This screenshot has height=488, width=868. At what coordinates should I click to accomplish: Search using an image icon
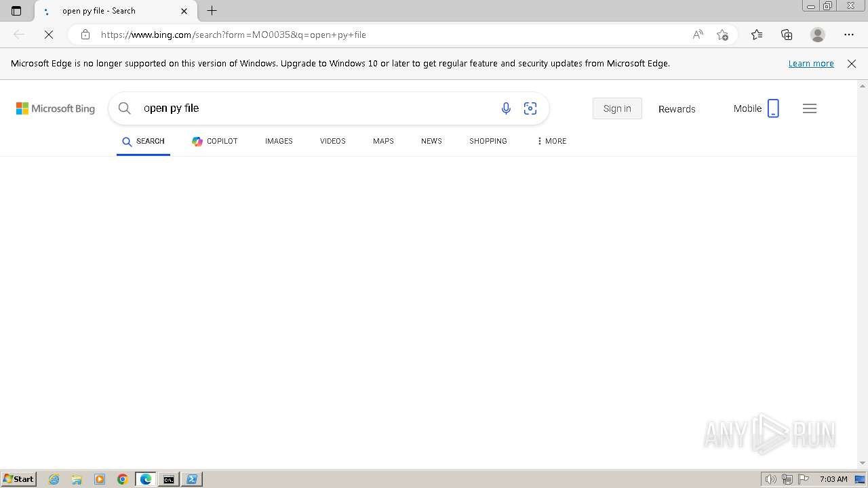click(530, 108)
